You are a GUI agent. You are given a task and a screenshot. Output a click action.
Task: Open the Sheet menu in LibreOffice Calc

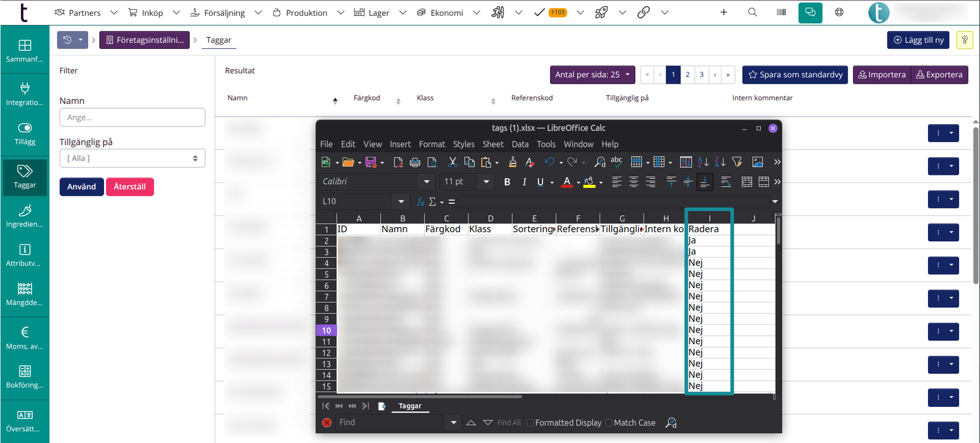tap(493, 144)
